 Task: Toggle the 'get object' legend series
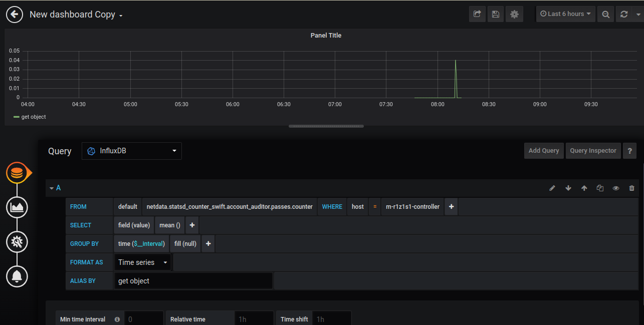click(x=33, y=117)
